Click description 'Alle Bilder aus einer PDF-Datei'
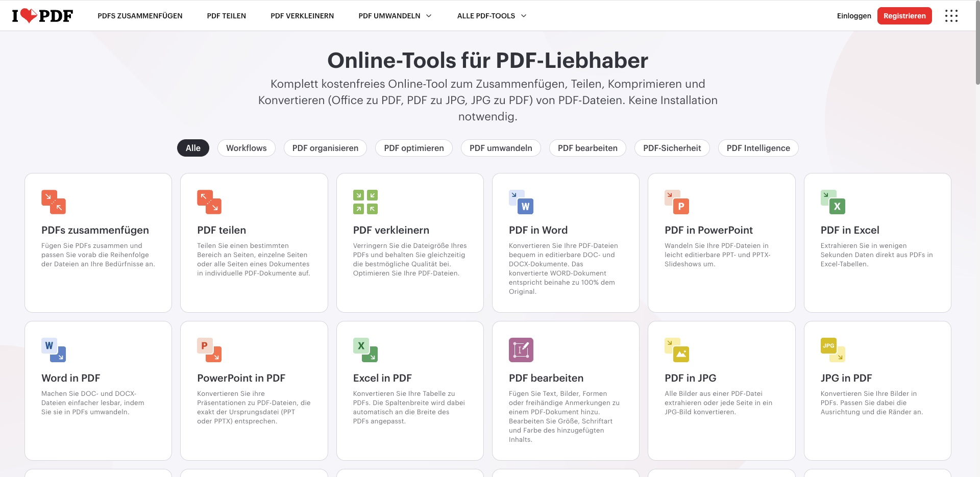The width and height of the screenshot is (980, 477). point(714,393)
